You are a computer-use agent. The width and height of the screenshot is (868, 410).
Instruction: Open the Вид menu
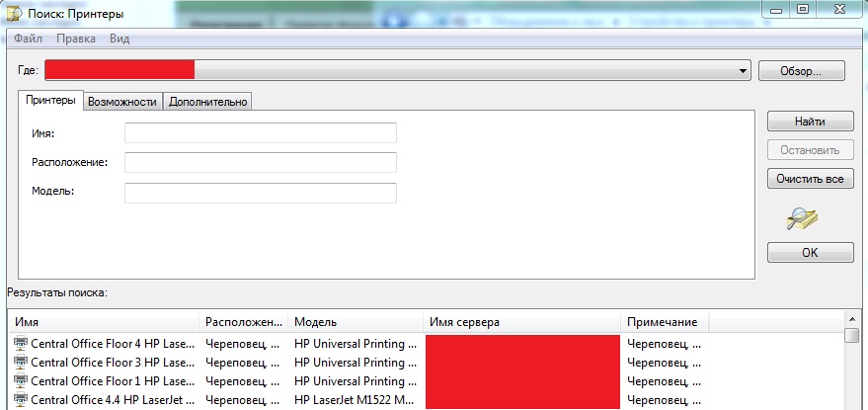pos(119,39)
